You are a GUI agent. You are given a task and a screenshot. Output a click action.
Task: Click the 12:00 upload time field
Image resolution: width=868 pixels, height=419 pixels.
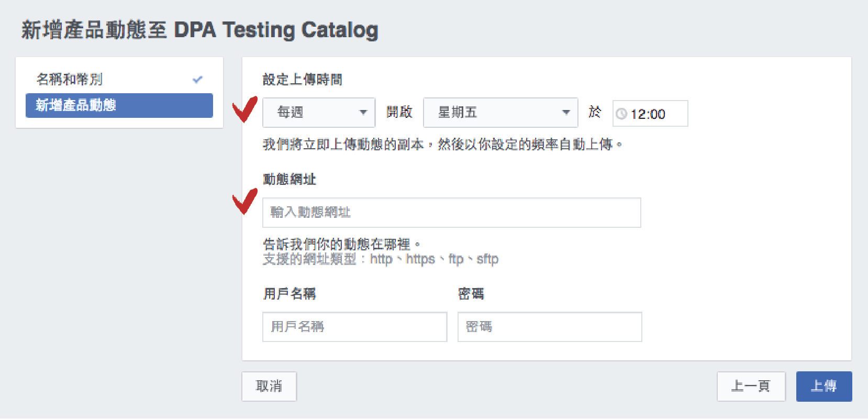[650, 114]
